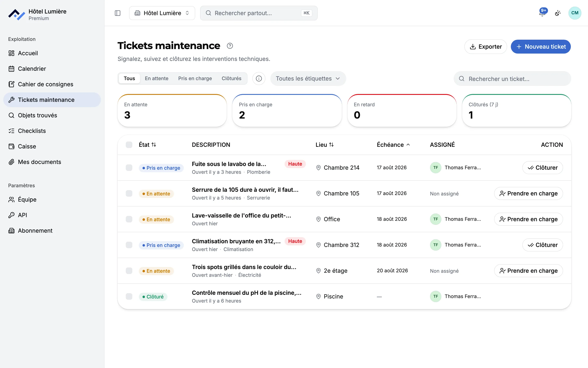Viewport: 588px width, 368px height.
Task: Sort the table by État
Action: (147, 145)
